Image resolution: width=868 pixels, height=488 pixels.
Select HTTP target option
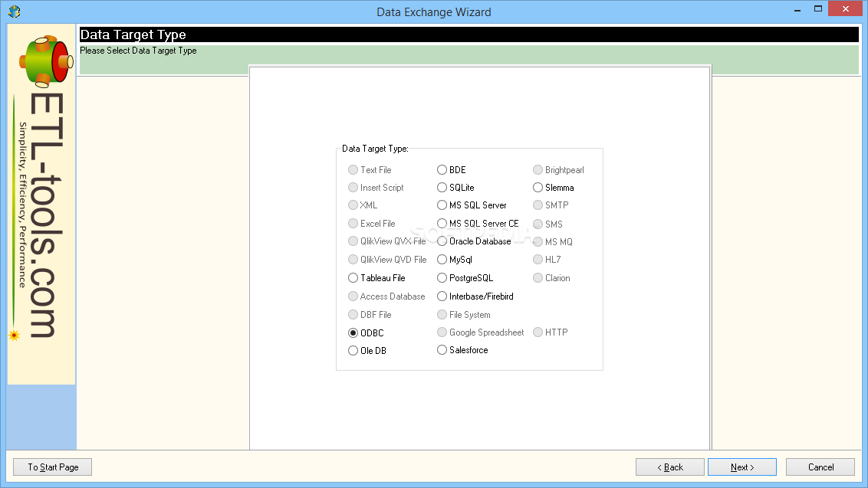coord(551,332)
